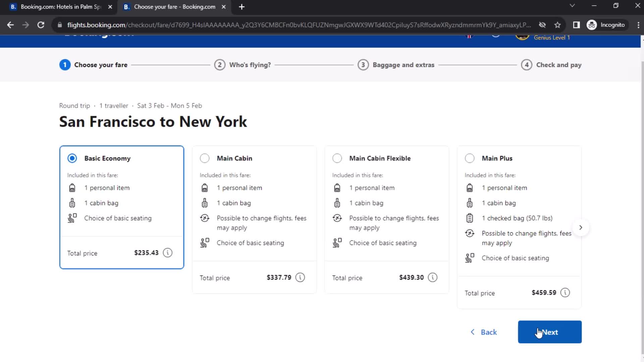Select the Basic Economy radio button
The height and width of the screenshot is (362, 644).
(72, 158)
